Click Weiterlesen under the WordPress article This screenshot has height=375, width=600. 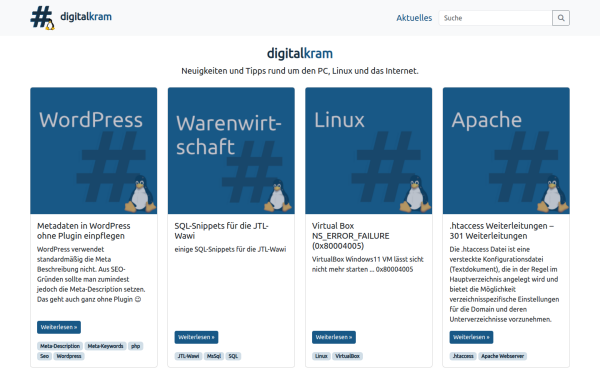click(59, 327)
